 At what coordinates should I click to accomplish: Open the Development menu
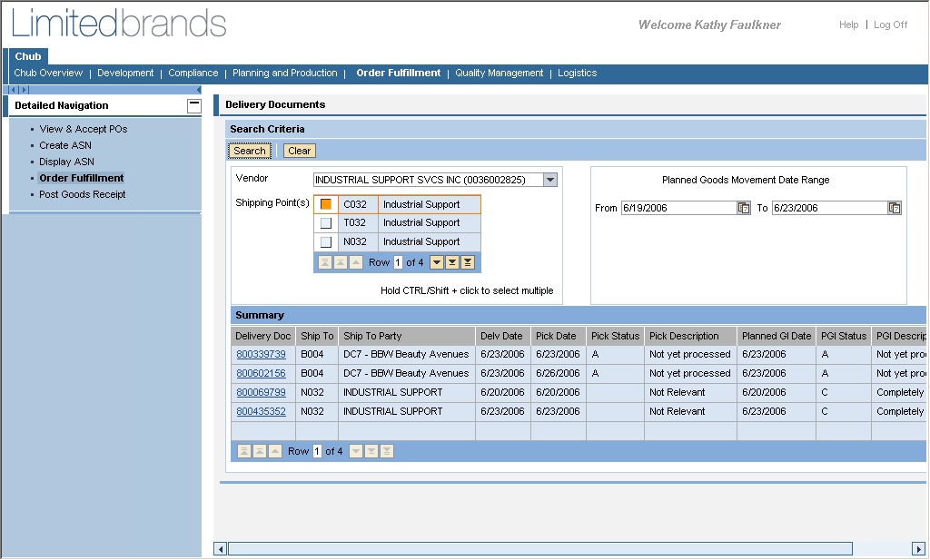125,74
